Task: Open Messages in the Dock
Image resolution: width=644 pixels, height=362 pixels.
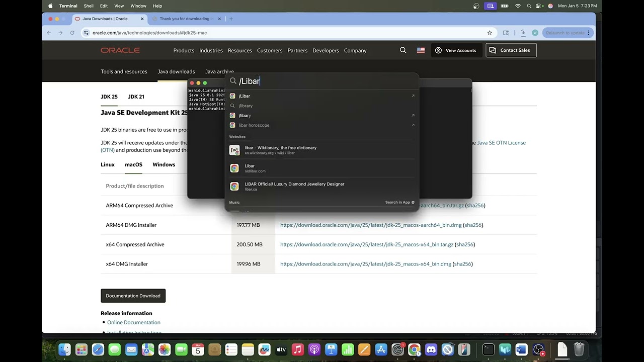Action: (x=114, y=349)
